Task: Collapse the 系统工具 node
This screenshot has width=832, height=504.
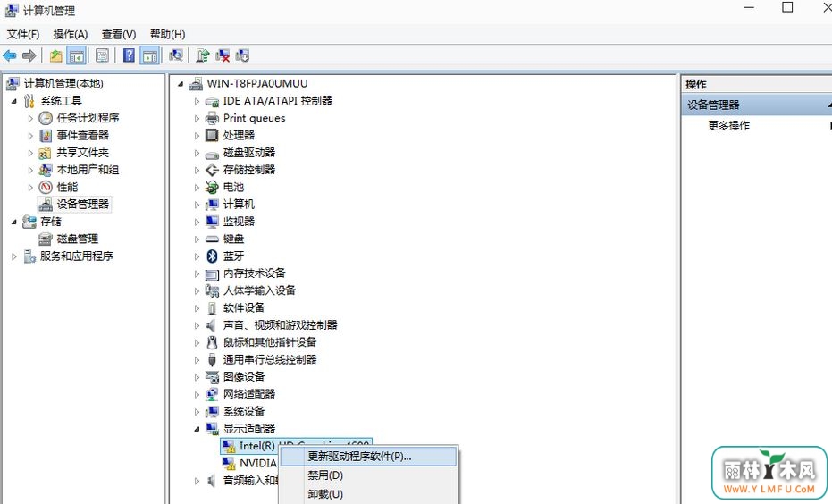Action: pyautogui.click(x=13, y=101)
